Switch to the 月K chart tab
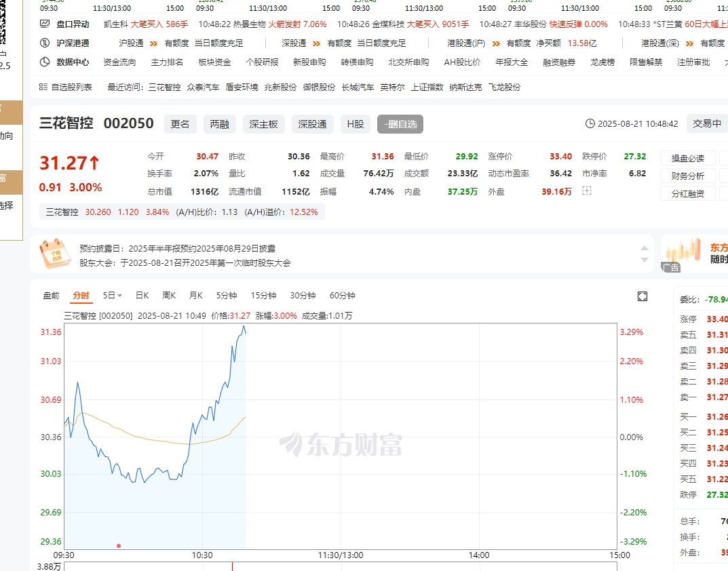The width and height of the screenshot is (728, 571). tap(196, 295)
